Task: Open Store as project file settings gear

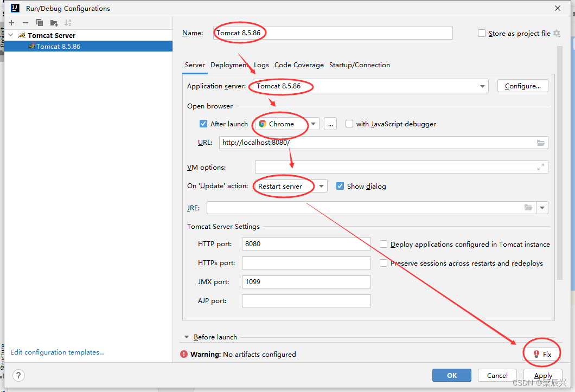Action: [x=557, y=34]
